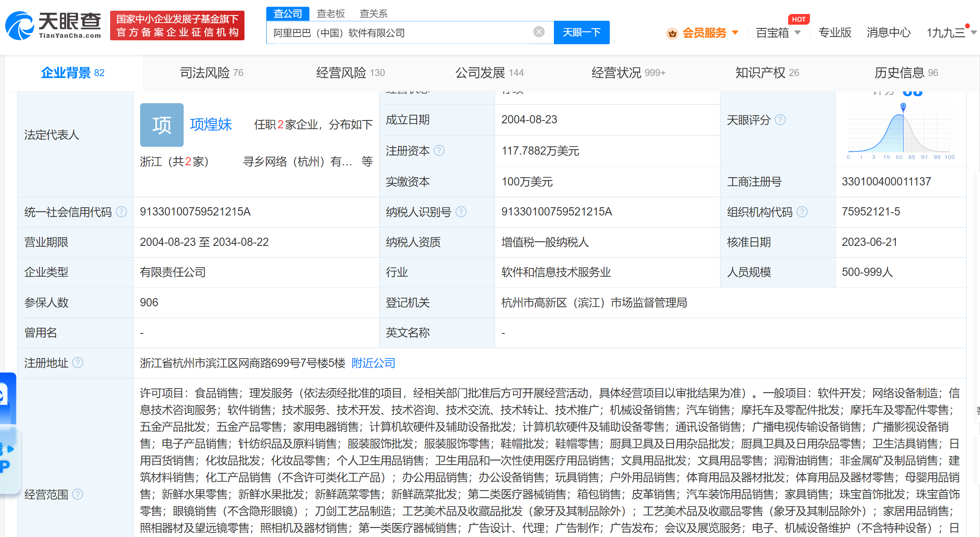This screenshot has width=980, height=537.
Task: Click the member crown icon
Action: [672, 33]
